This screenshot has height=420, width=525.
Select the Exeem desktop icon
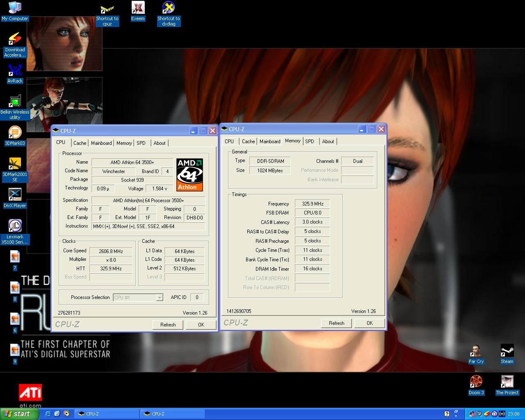pos(138,11)
